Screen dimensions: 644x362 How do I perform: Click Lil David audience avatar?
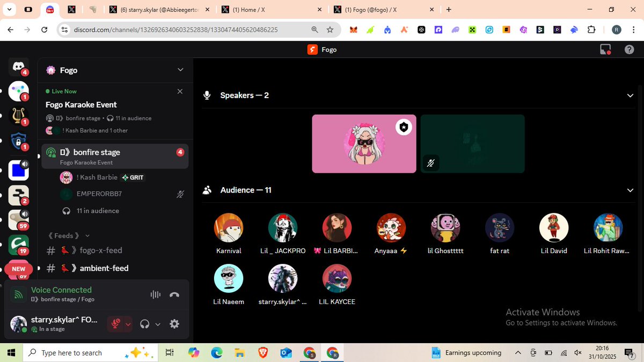click(554, 227)
